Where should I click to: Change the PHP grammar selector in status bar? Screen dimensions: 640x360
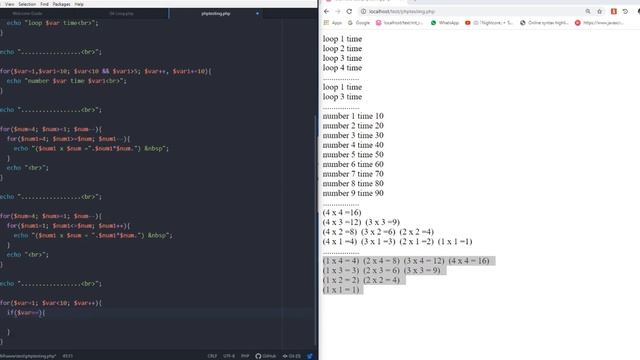coord(245,356)
